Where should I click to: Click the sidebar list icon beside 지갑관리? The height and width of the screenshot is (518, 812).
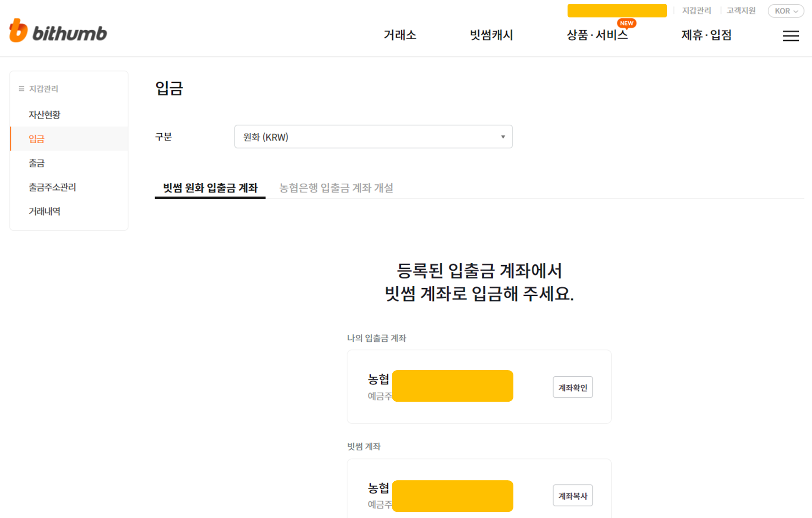21,89
